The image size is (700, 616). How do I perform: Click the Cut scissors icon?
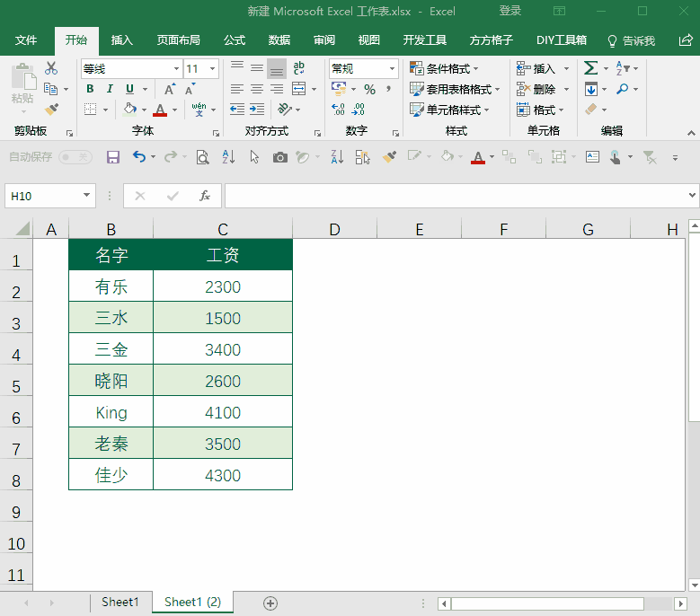(x=51, y=68)
